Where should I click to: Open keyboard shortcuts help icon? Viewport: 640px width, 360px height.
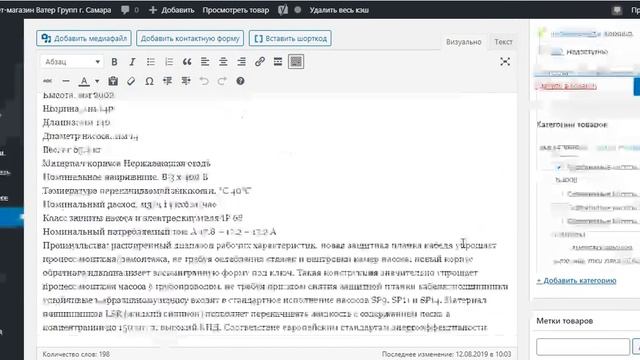pyautogui.click(x=240, y=81)
